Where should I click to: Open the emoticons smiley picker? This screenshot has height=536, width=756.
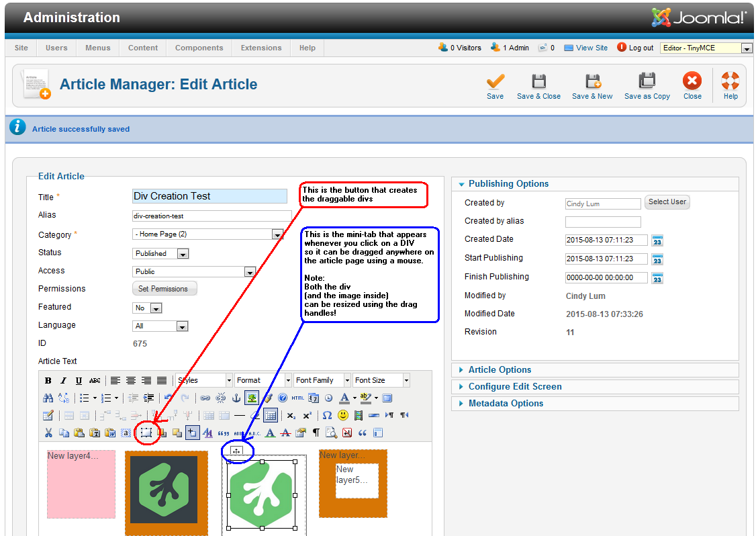click(x=343, y=415)
